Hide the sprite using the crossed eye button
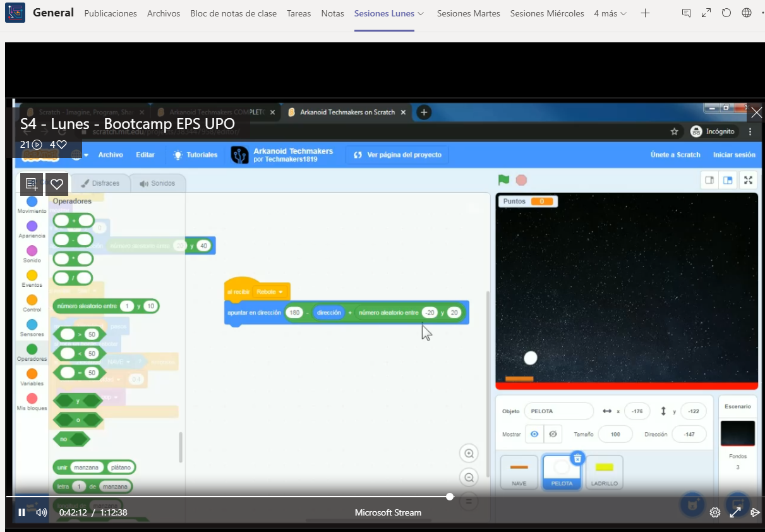 pos(553,434)
